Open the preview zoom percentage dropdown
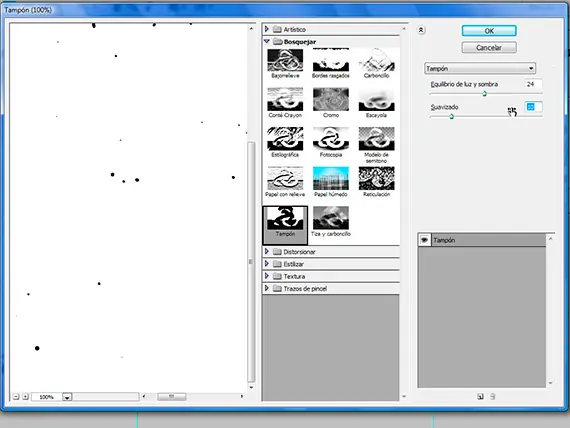The image size is (570, 428). [x=67, y=397]
